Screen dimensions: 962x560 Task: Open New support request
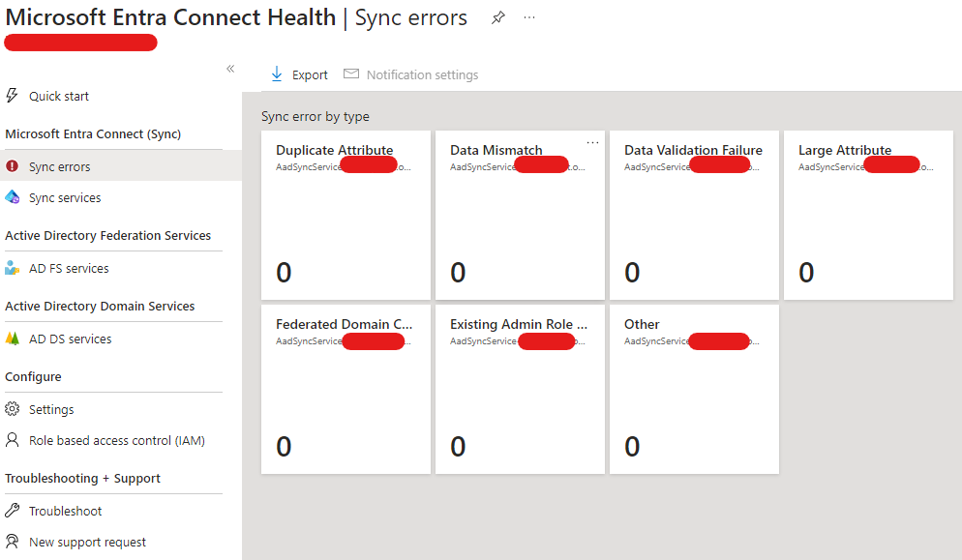(87, 543)
